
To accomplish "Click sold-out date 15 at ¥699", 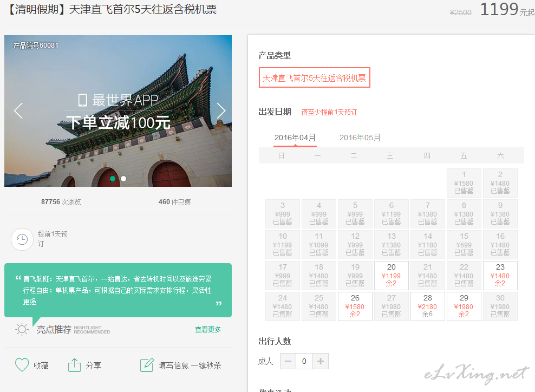I will [464, 244].
